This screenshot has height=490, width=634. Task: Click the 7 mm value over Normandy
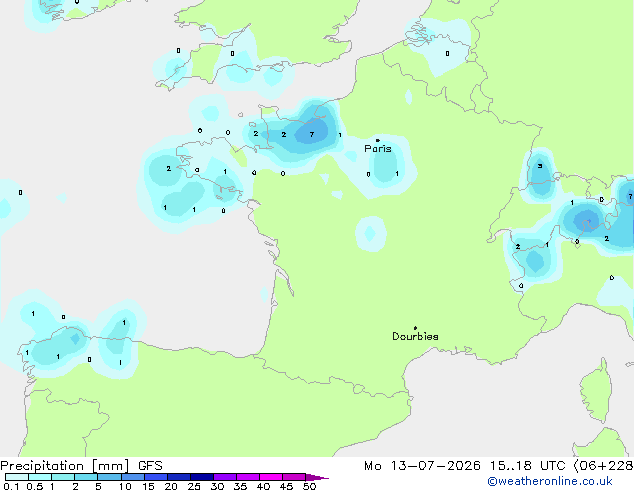pyautogui.click(x=312, y=134)
